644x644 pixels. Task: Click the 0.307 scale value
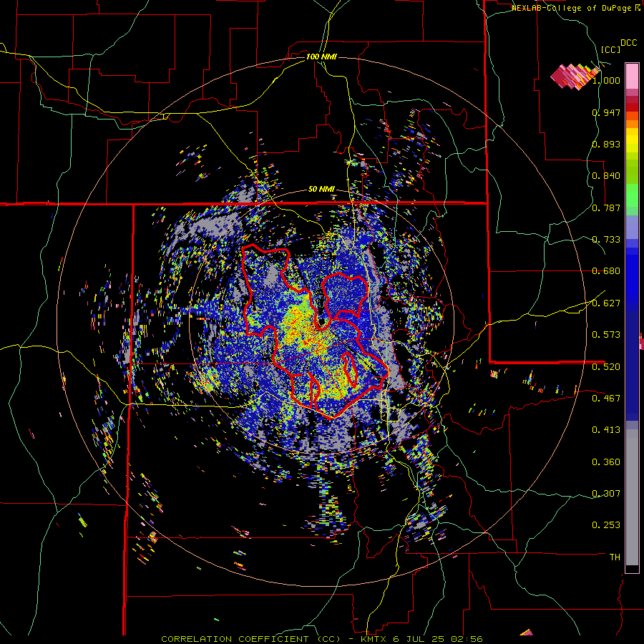click(606, 494)
